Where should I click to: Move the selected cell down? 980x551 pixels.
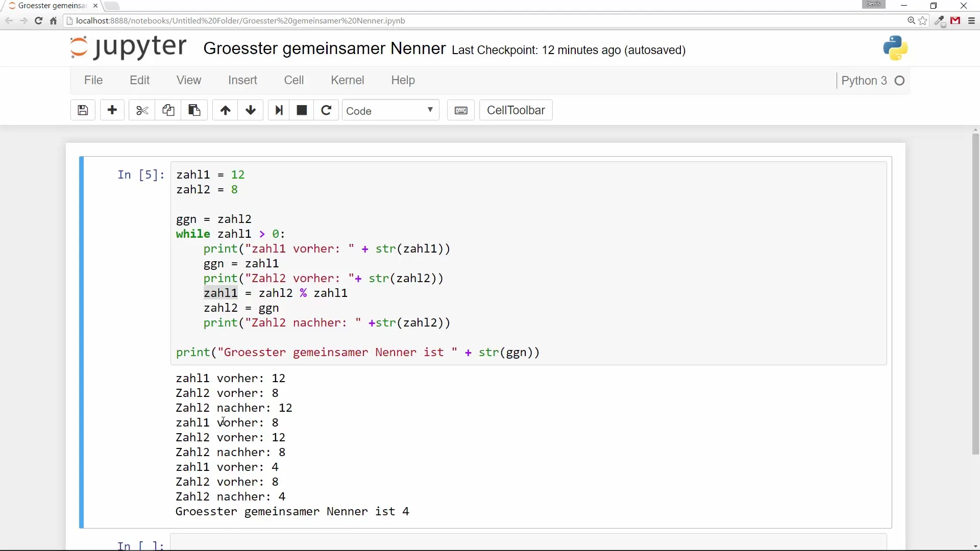[251, 110]
